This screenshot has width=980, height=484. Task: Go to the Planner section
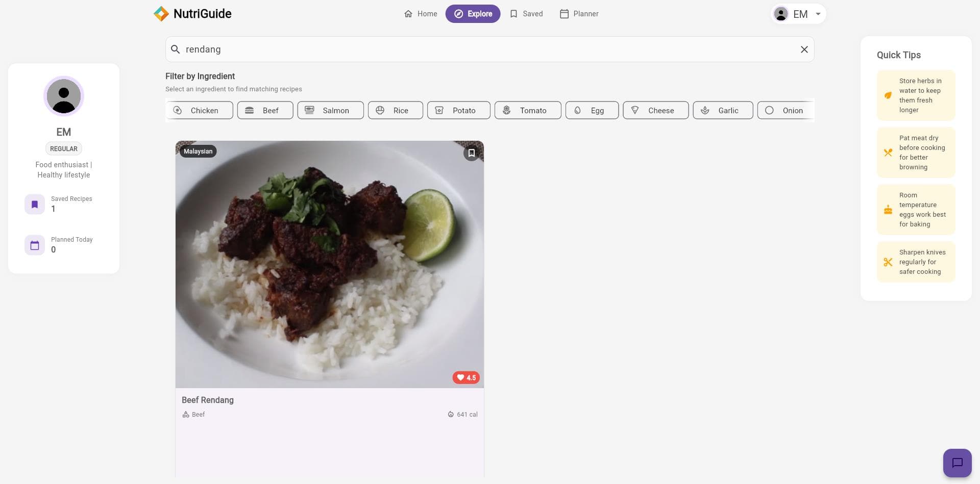tap(578, 14)
